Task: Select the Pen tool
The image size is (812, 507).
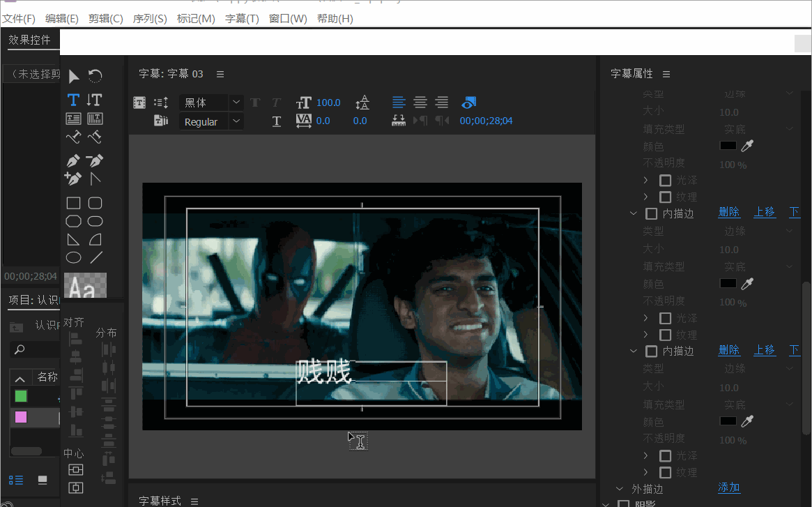Action: pos(74,160)
